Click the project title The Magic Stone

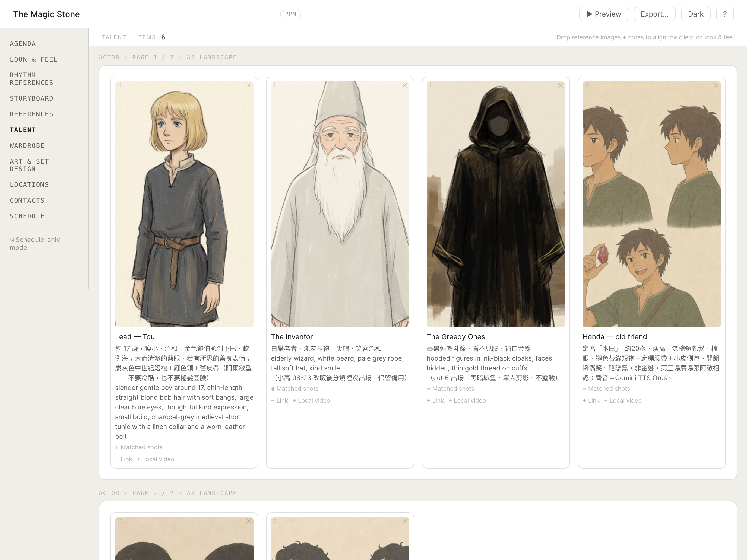46,14
